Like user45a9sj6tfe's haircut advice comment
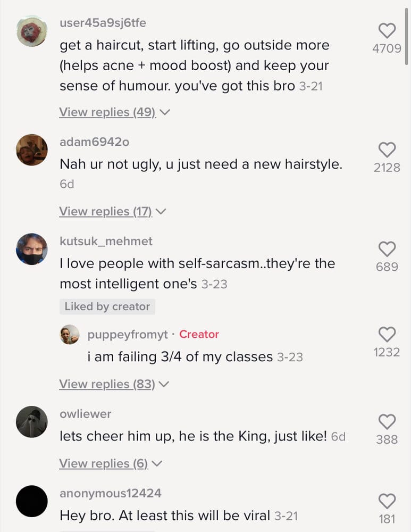This screenshot has height=532, width=411. 387,31
